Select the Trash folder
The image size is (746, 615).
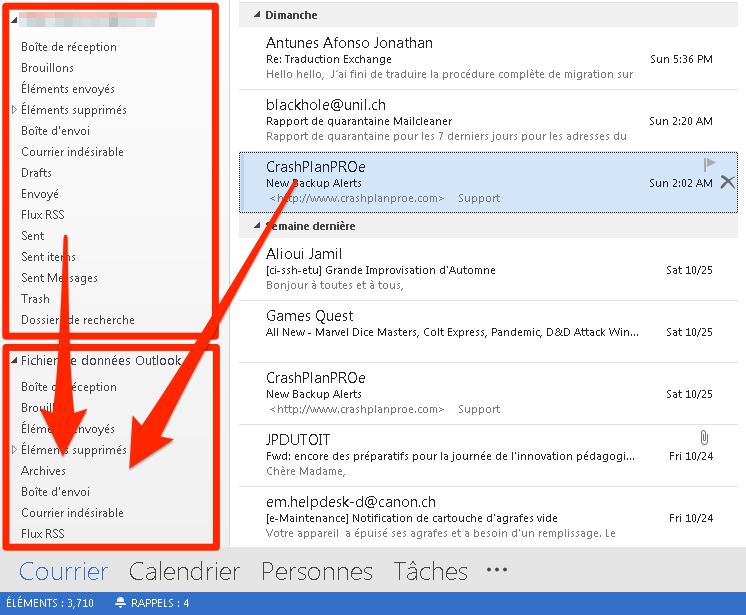(35, 299)
